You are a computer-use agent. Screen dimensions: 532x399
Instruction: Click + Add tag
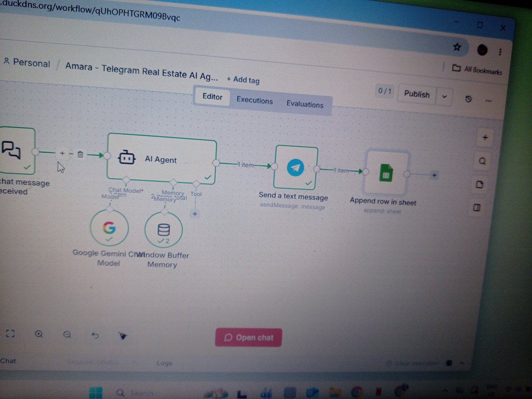pos(243,80)
